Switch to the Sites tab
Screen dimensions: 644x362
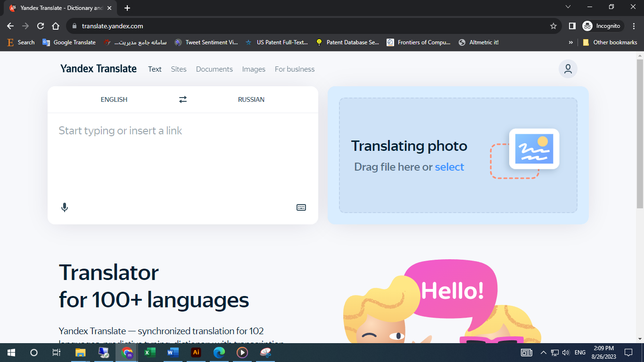pos(179,69)
